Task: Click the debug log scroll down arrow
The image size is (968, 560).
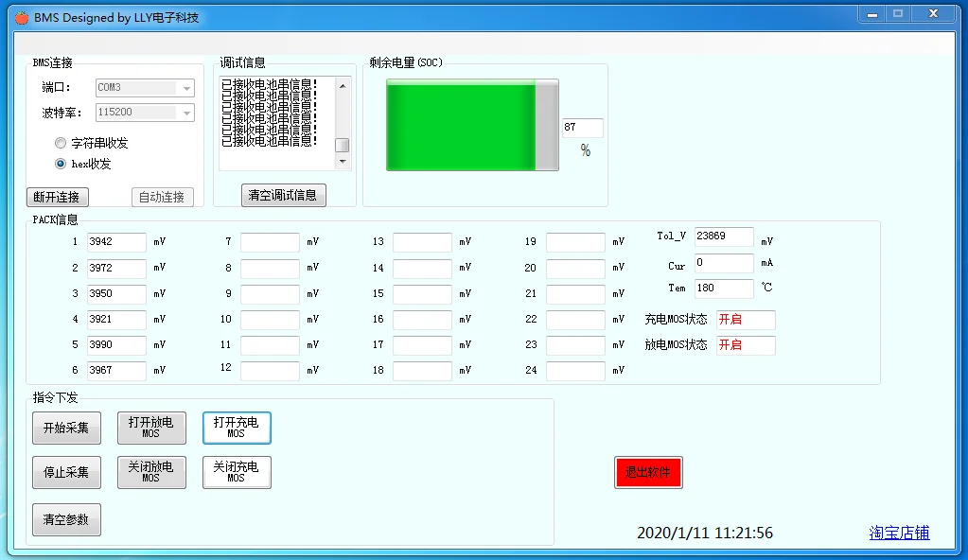Action: 343,162
